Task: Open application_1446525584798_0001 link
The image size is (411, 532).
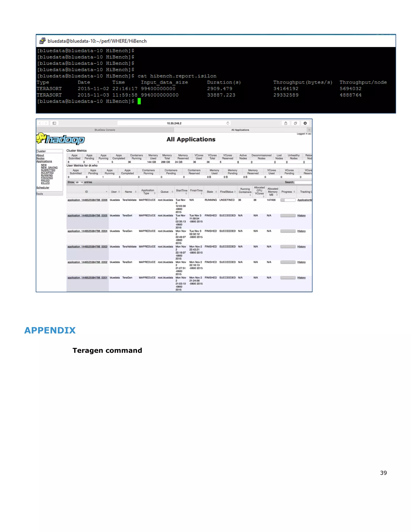Action: click(x=87, y=278)
